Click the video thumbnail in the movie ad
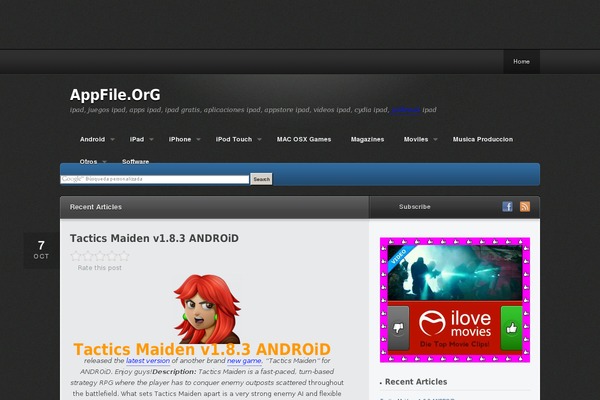The image size is (600, 400). [455, 273]
